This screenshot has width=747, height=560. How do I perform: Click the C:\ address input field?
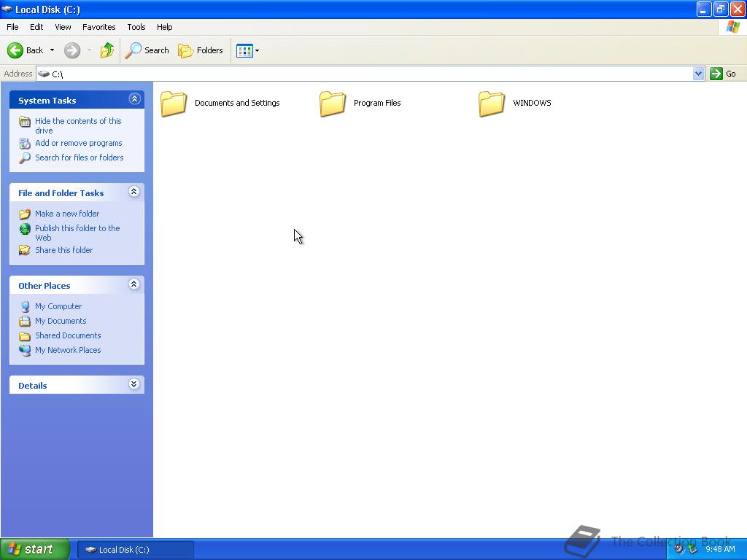point(365,74)
